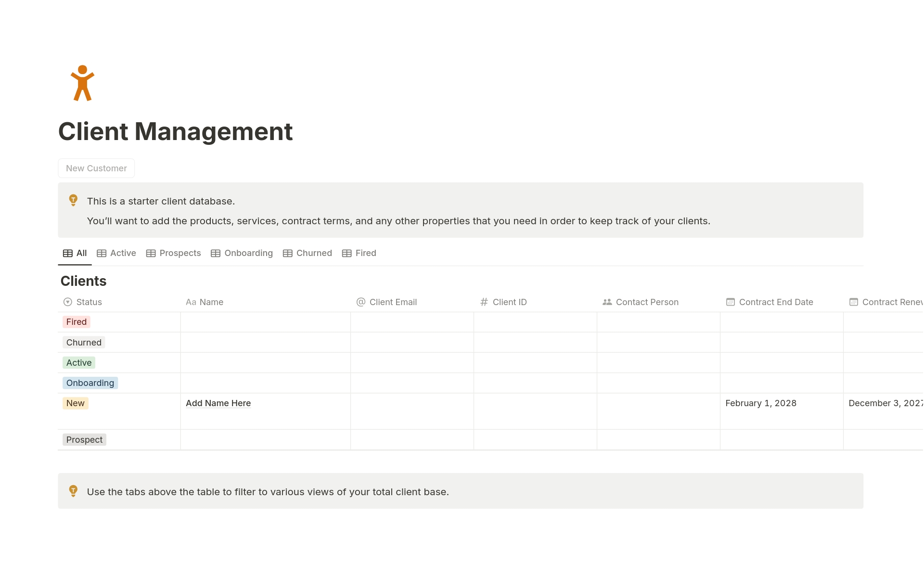Open the New status tag dropdown
The height and width of the screenshot is (577, 924).
pos(76,403)
